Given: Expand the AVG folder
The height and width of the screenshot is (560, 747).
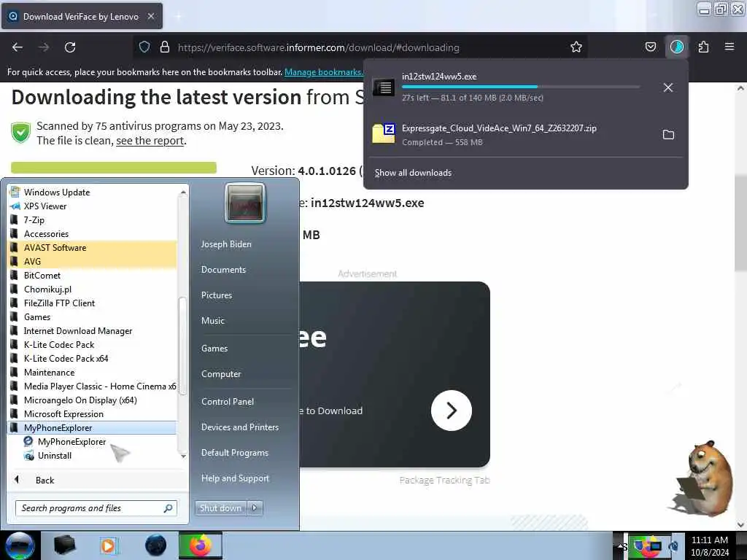Looking at the screenshot, I should 32,261.
